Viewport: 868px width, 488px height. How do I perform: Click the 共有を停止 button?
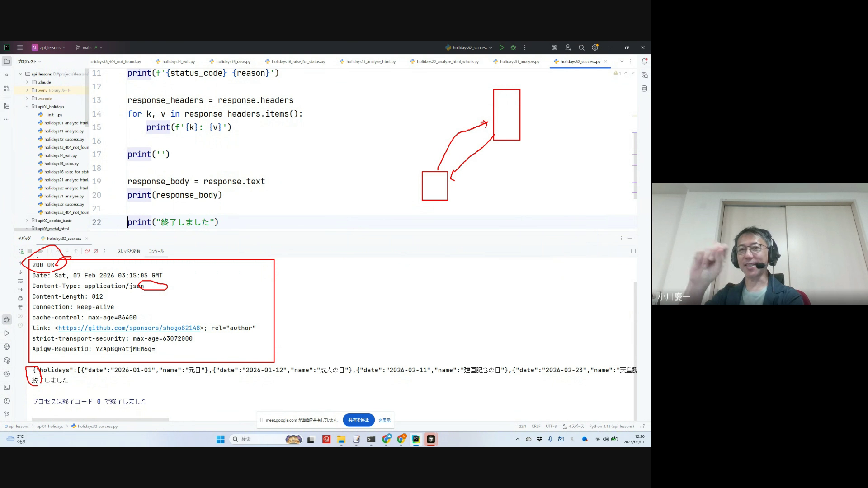click(359, 420)
